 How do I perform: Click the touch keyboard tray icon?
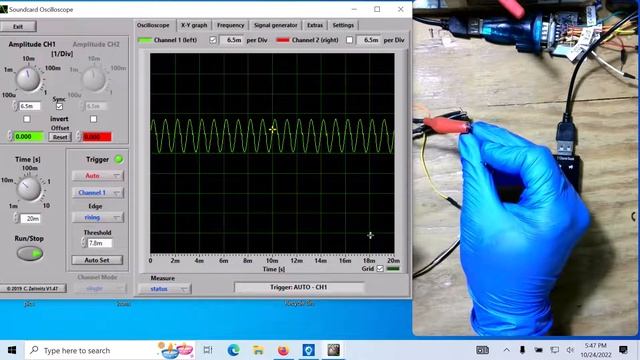coord(482,350)
